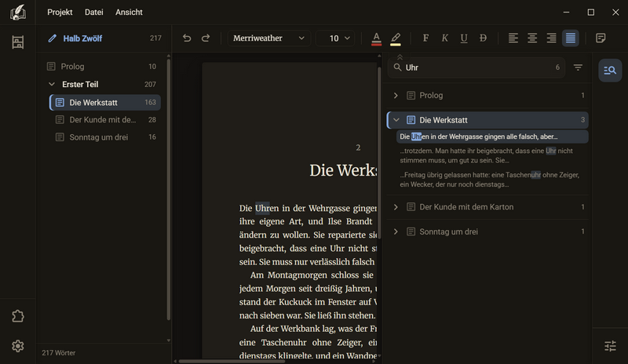Screen dimensions: 628x364
Task: Click Prolog document icon in search results
Action: tap(411, 95)
